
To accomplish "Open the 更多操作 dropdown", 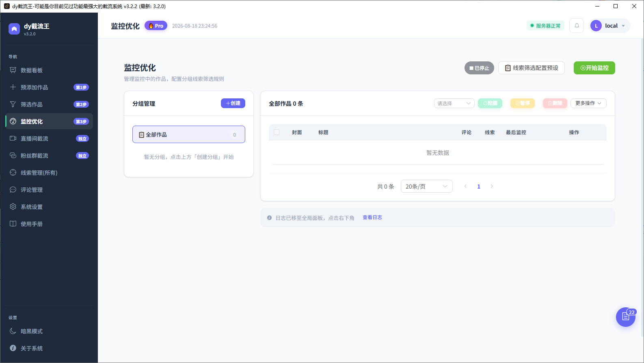I will tap(588, 103).
